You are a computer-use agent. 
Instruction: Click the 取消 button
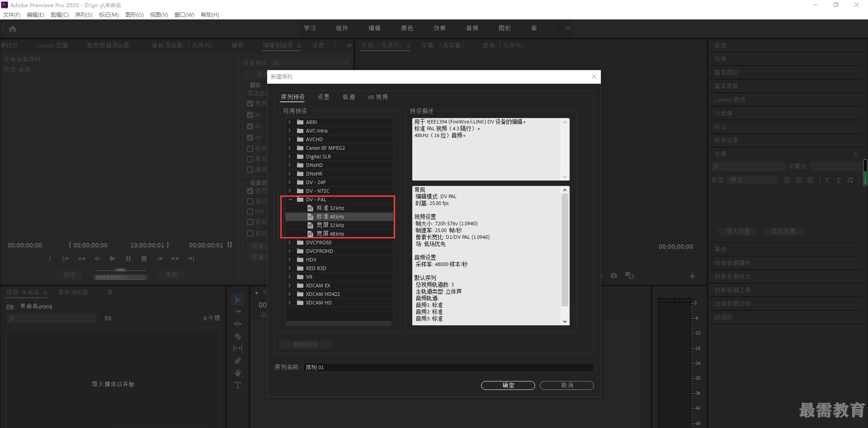pos(567,385)
